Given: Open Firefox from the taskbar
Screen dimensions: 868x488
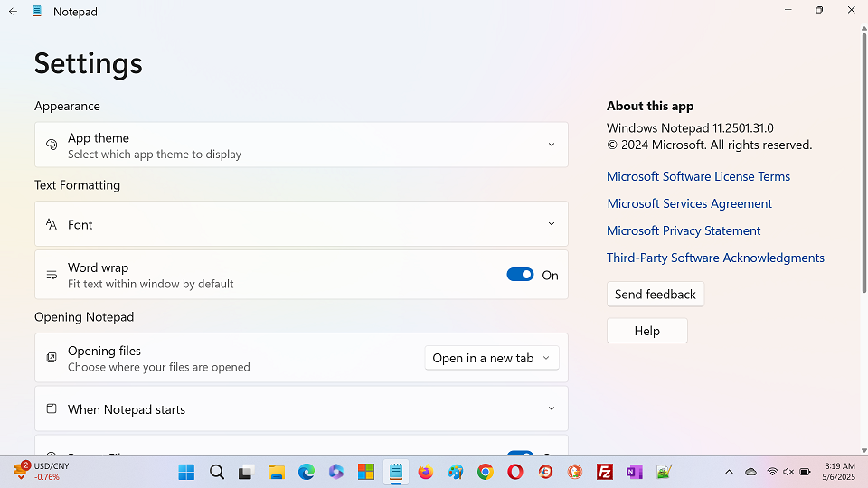Looking at the screenshot, I should click(x=426, y=472).
